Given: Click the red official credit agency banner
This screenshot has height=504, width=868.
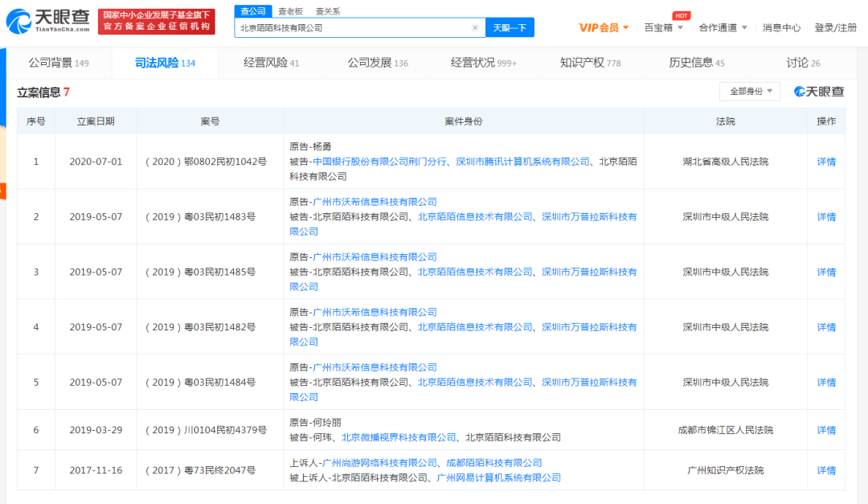Looking at the screenshot, I should (x=157, y=22).
